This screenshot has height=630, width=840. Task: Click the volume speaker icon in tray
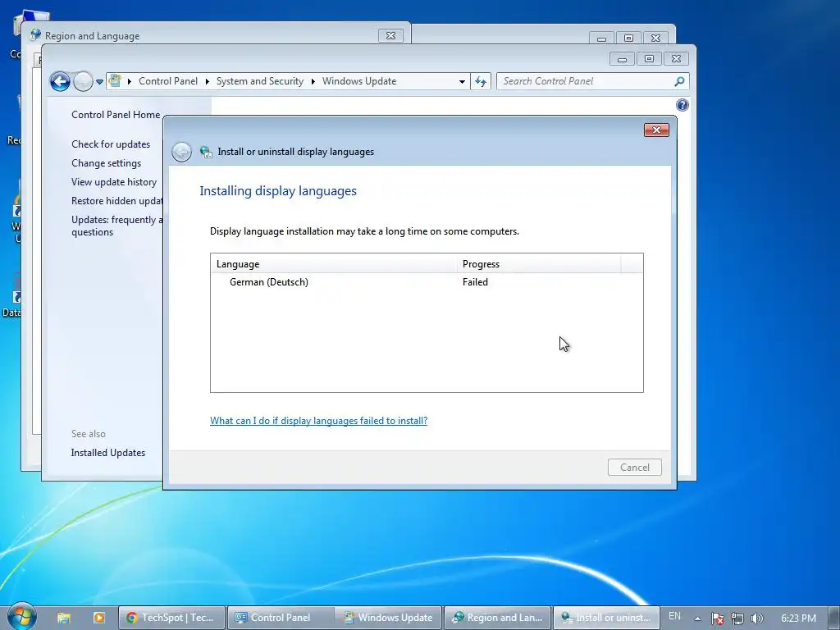click(757, 619)
